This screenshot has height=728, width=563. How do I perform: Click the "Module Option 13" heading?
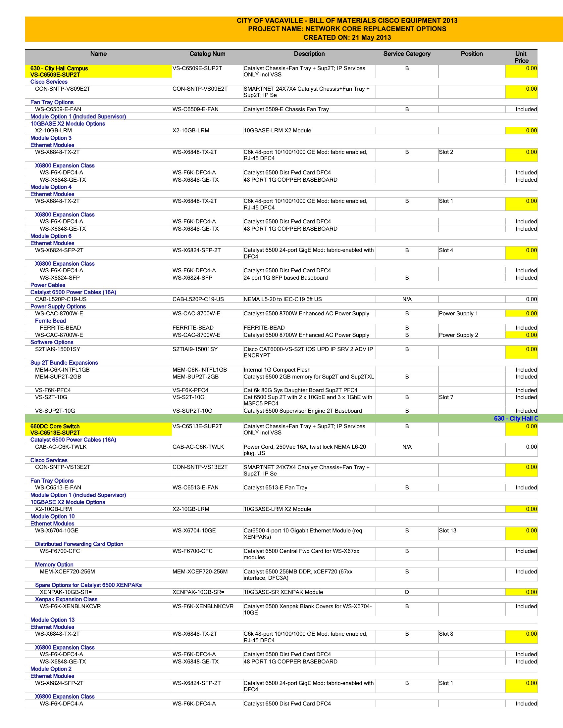[52, 620]
